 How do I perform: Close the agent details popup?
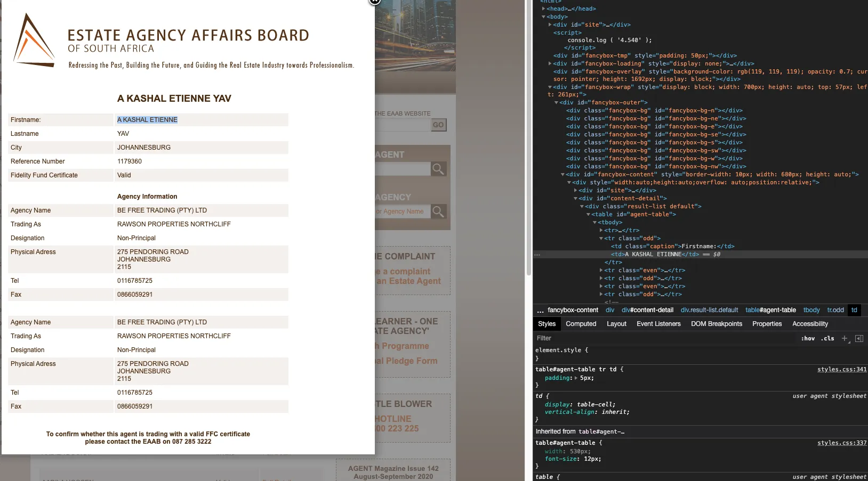click(x=374, y=1)
